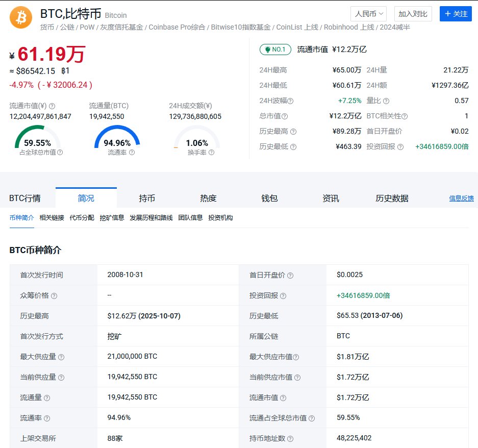Click help icon beside table 投资回报

tap(283, 296)
